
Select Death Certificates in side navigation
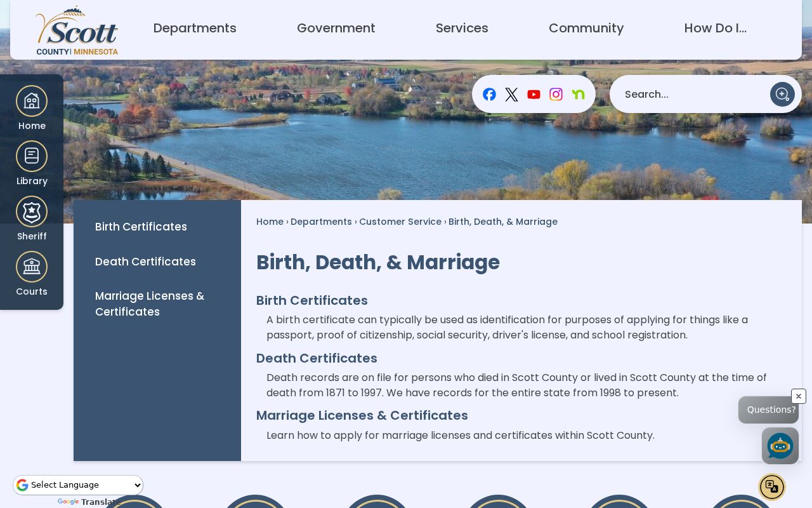tap(145, 262)
